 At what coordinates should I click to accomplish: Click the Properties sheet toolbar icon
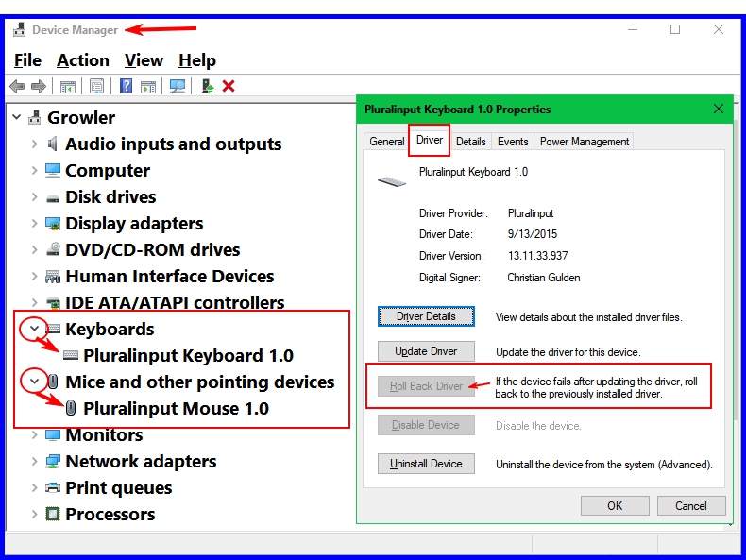point(96,86)
